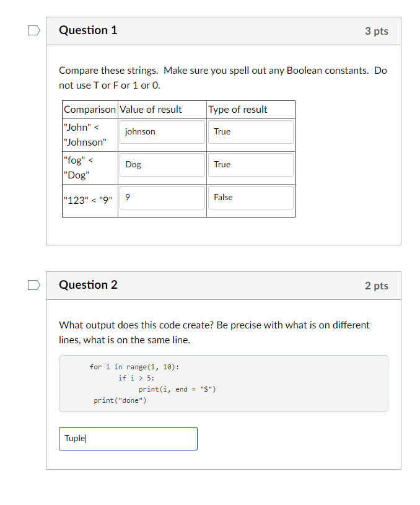Click the "Comparison" column header
420x505 pixels.
click(x=90, y=109)
